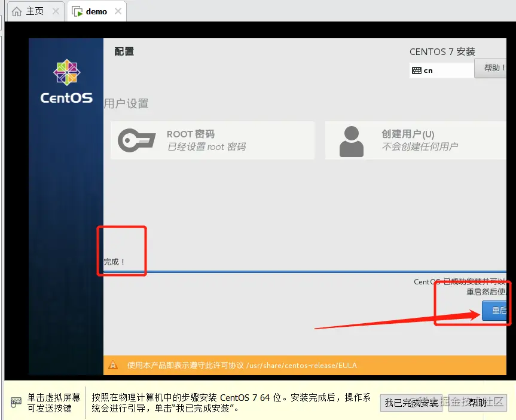Click the 已经设置 root 密码 status text
This screenshot has height=420, width=516.
pyautogui.click(x=207, y=147)
